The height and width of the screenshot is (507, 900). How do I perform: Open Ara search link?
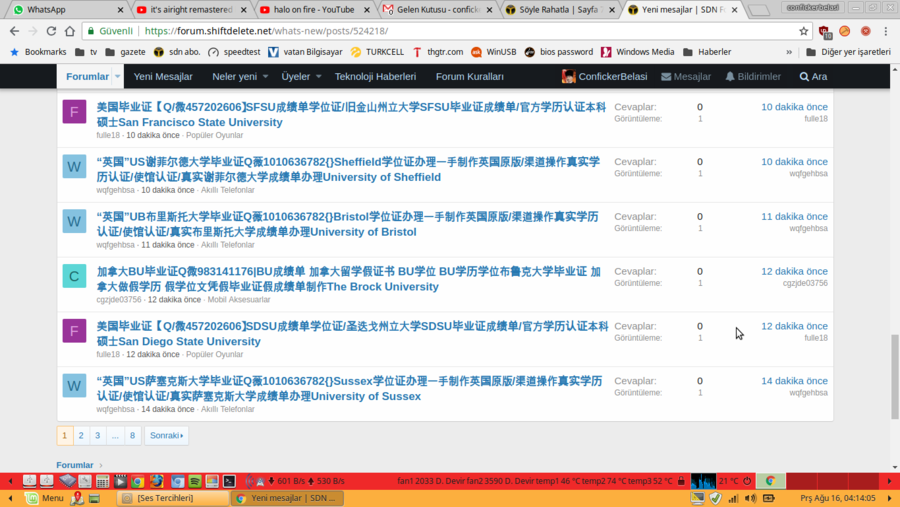coord(813,76)
